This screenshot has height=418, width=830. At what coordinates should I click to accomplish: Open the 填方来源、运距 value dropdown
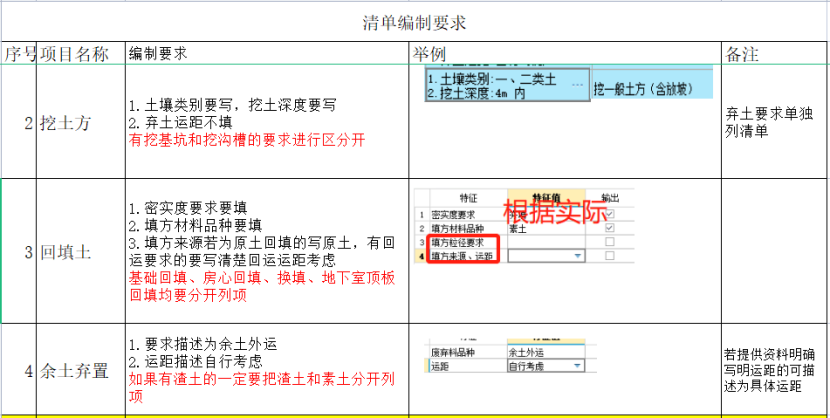pyautogui.click(x=577, y=256)
